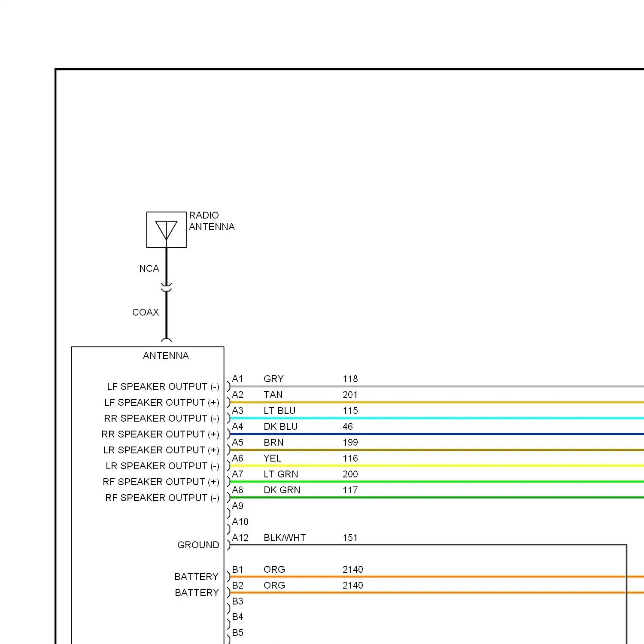This screenshot has height=644, width=644.
Task: Click pin label B5
Action: [238, 633]
